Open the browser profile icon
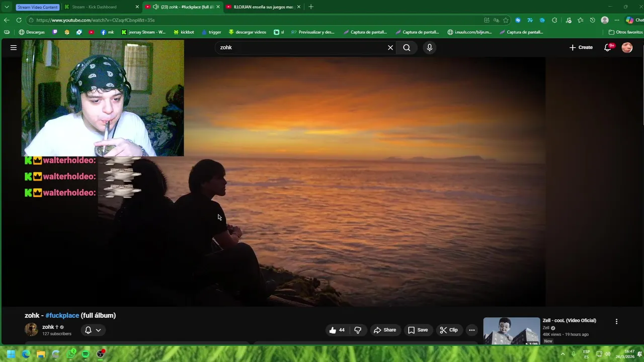644x362 pixels. click(605, 20)
